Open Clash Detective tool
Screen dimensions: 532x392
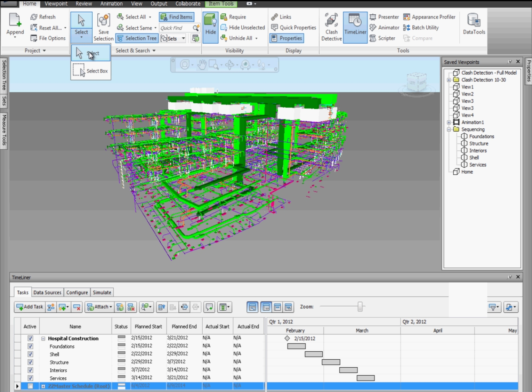pyautogui.click(x=331, y=27)
